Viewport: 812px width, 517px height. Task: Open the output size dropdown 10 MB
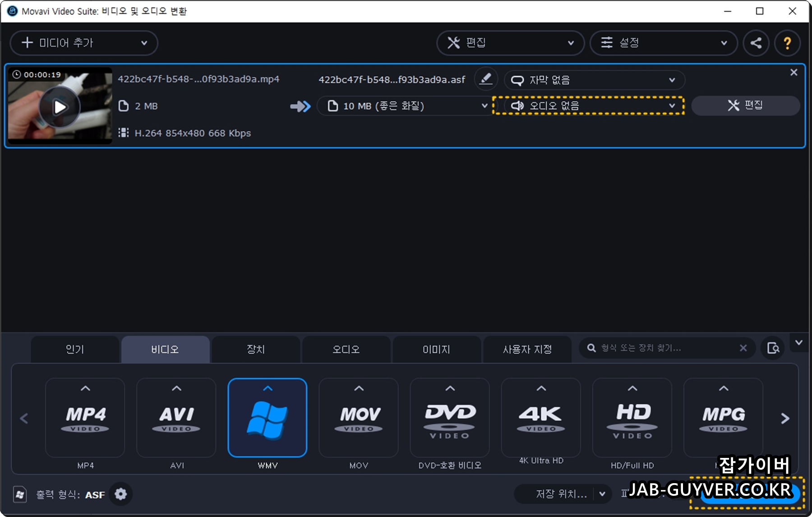(404, 106)
